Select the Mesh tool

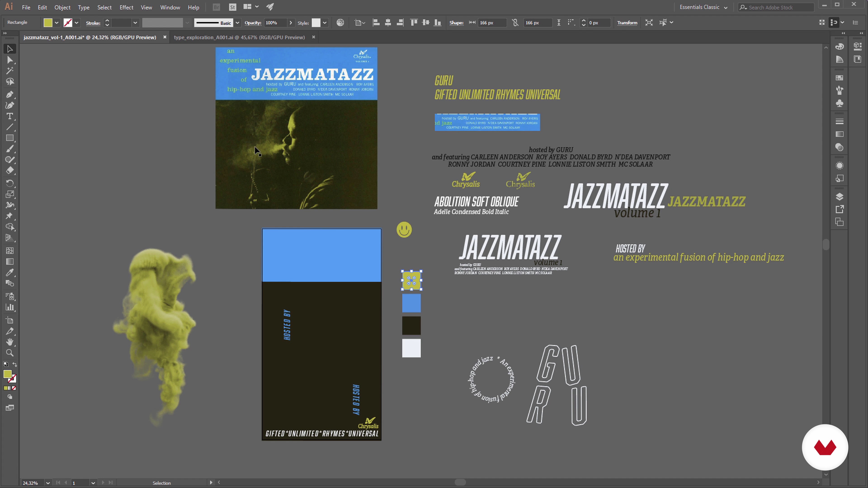(x=10, y=251)
